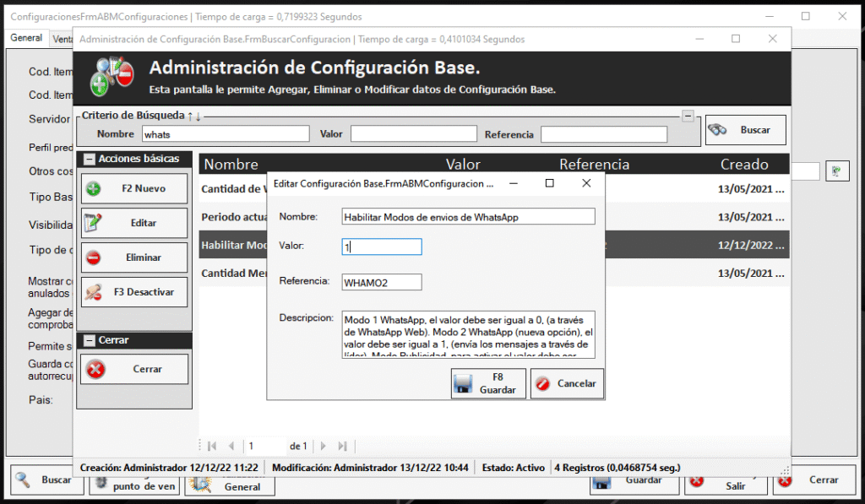Screen dimensions: 865x504
Task: Collapse the Cerrar panel section
Action: [x=88, y=340]
